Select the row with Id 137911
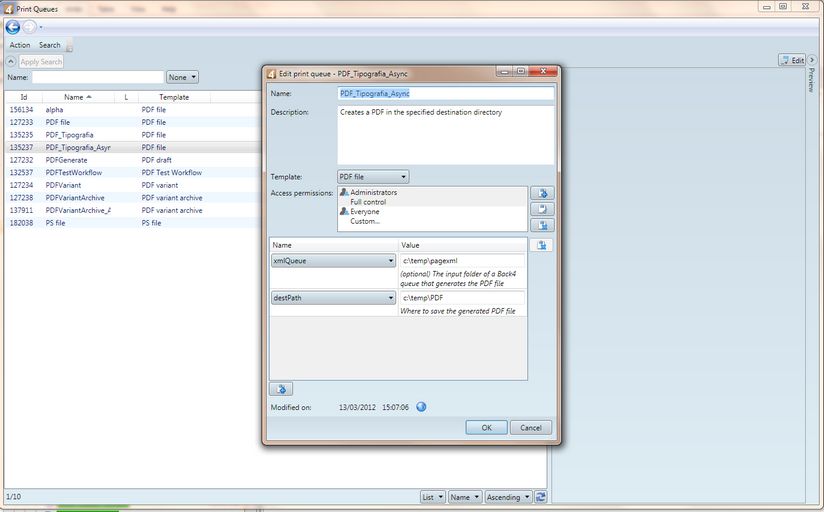The width and height of the screenshot is (824, 512). tap(134, 211)
